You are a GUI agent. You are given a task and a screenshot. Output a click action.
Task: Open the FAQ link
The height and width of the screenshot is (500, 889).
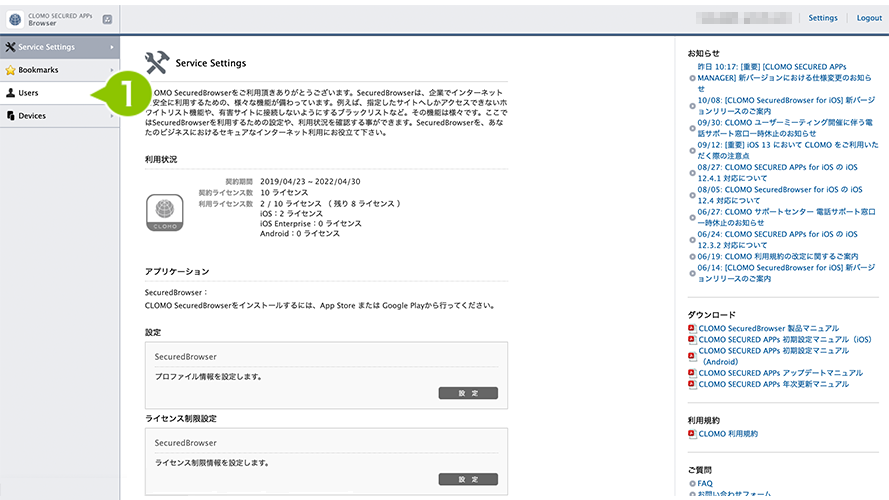tap(705, 484)
